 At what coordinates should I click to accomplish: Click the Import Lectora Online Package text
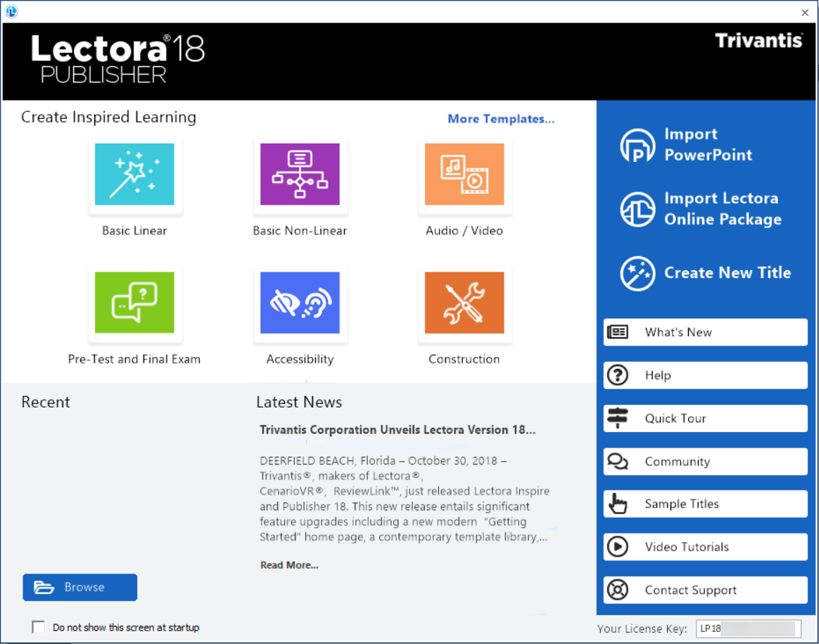click(x=723, y=209)
